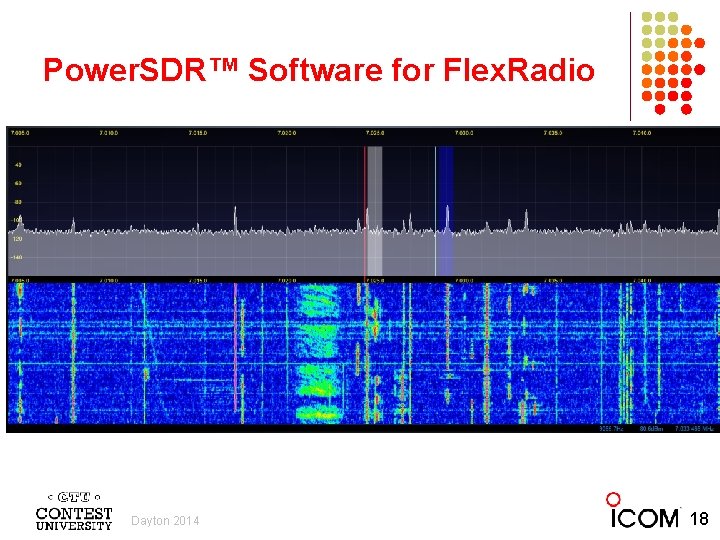Viewport: 720px width, 540px height.
Task: Click the -140 dB level label
Action: pos(17,258)
